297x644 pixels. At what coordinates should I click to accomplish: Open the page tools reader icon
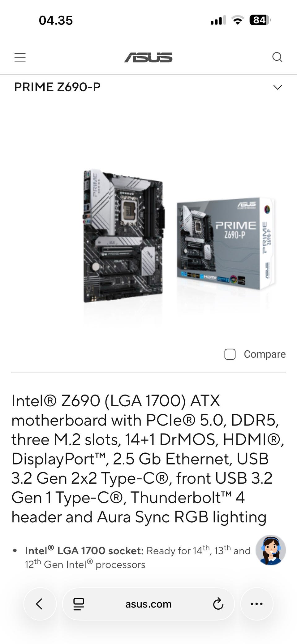79,604
